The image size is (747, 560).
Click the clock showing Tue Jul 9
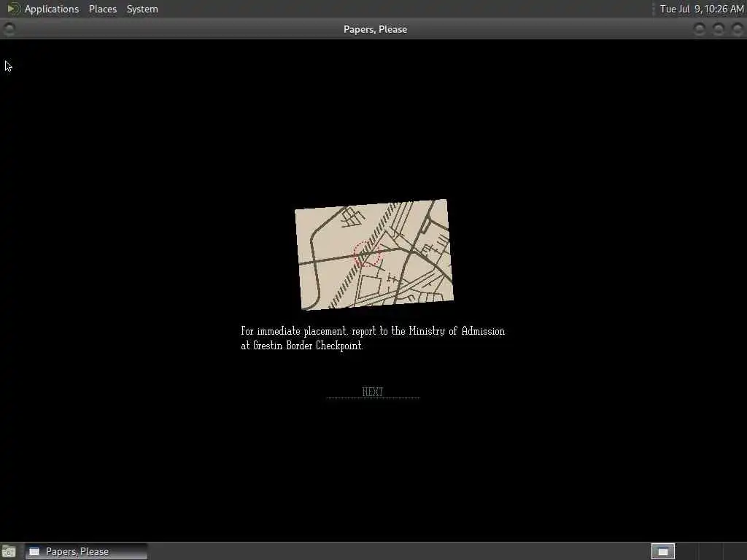(x=701, y=9)
